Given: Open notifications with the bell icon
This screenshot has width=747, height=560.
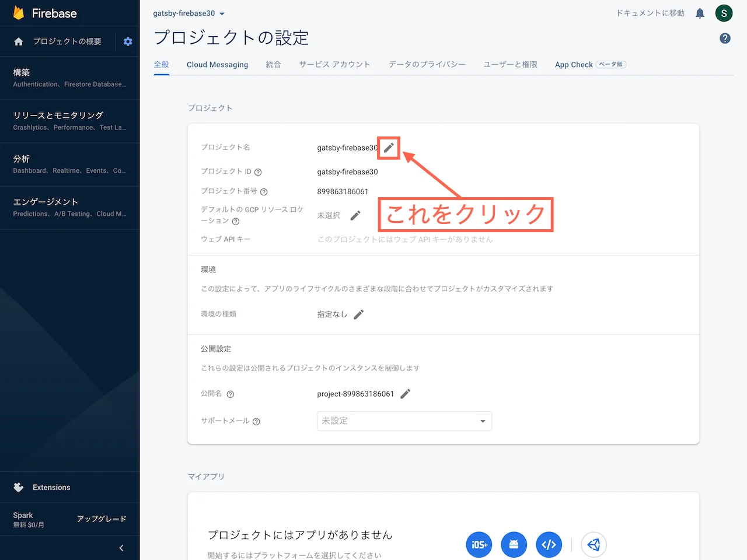Looking at the screenshot, I should (700, 13).
